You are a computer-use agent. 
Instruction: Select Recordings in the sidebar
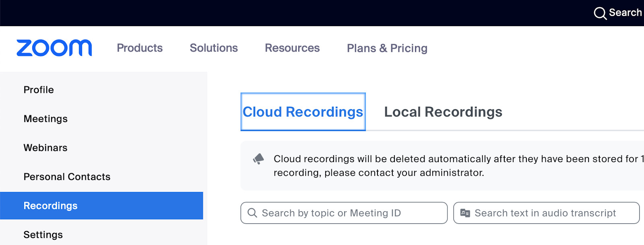coord(101,206)
